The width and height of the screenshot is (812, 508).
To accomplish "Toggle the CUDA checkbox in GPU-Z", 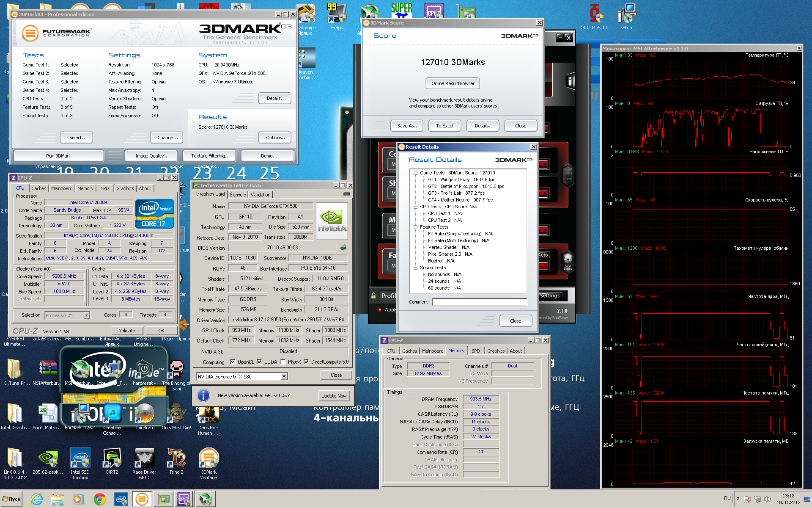I will pyautogui.click(x=259, y=362).
